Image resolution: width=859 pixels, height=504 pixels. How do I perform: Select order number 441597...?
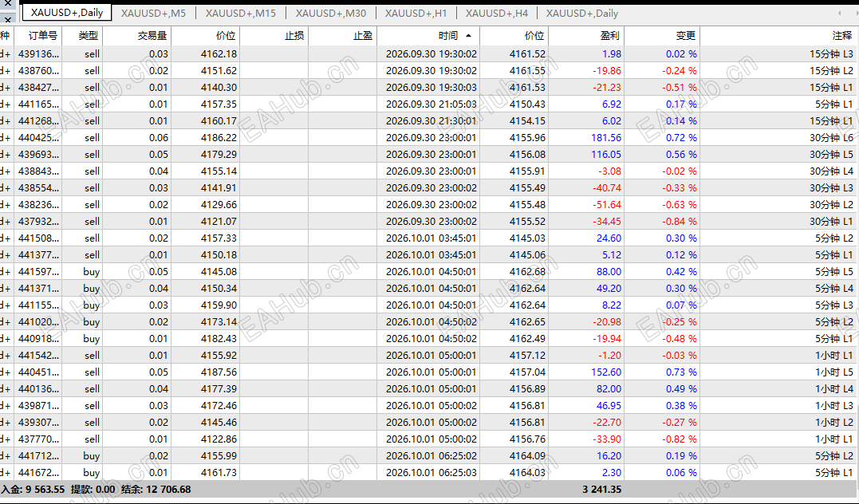(38, 272)
